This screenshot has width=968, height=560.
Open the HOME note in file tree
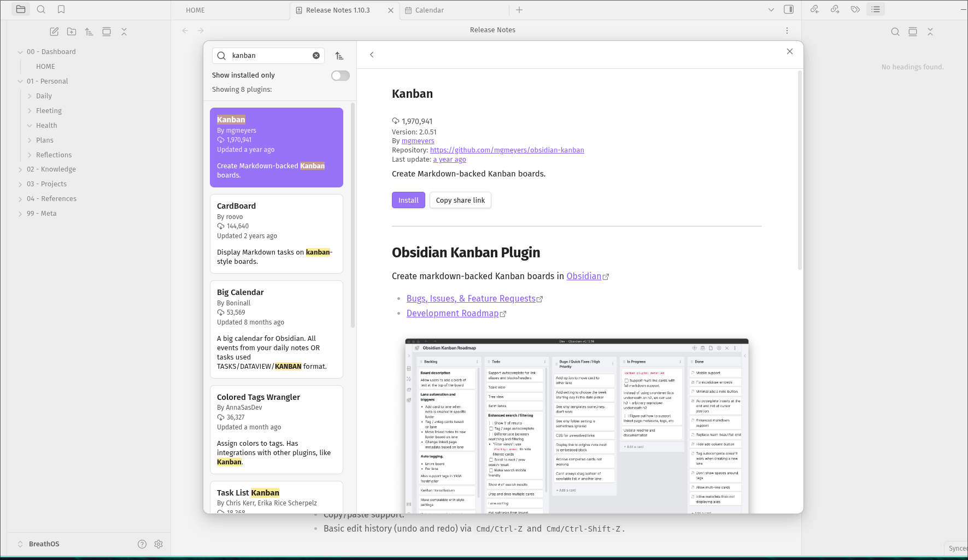point(45,67)
